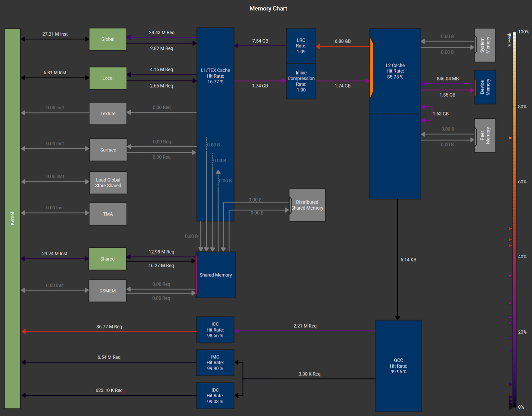Click the GCC Hit Rate block
The width and height of the screenshot is (532, 416).
[398, 366]
